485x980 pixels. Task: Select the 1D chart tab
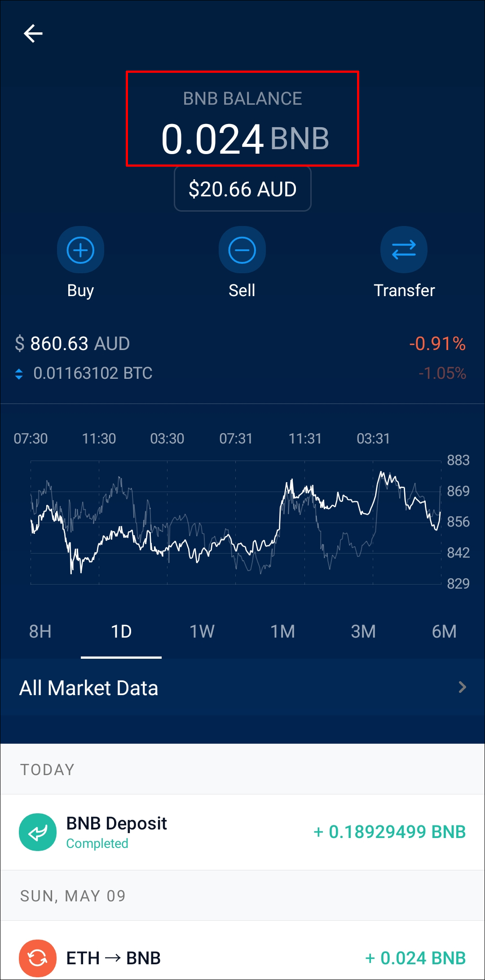[121, 632]
